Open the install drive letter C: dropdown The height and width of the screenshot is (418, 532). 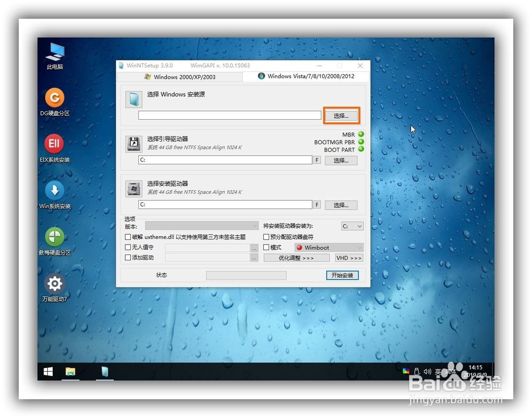click(x=353, y=226)
